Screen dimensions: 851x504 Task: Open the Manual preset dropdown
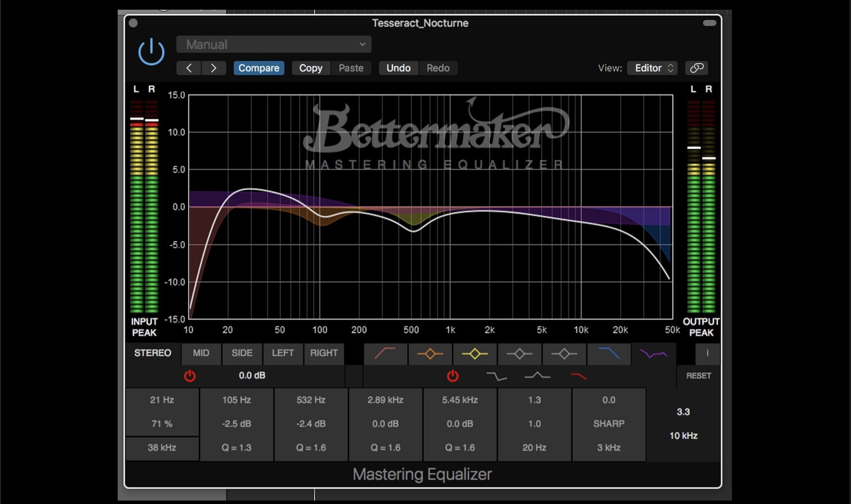click(274, 44)
